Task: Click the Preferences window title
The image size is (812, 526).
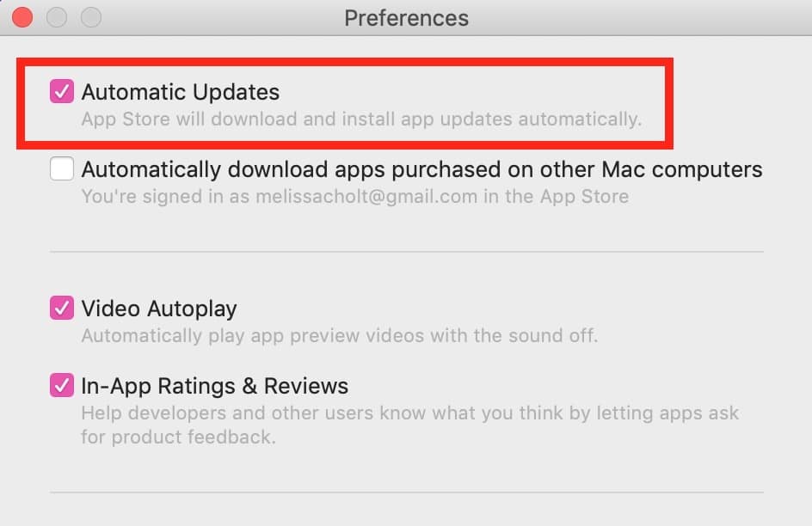Action: tap(407, 18)
